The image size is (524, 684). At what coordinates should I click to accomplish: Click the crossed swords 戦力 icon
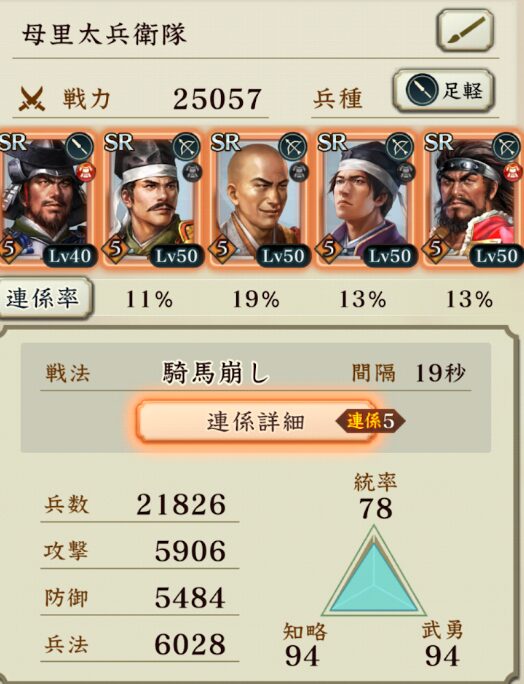32,99
